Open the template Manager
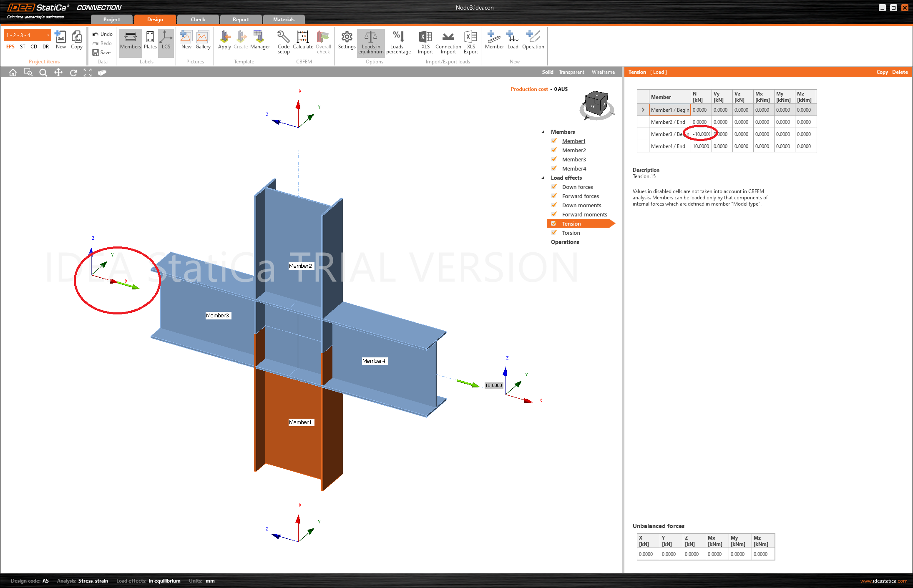Viewport: 913px width, 588px height. [x=260, y=40]
